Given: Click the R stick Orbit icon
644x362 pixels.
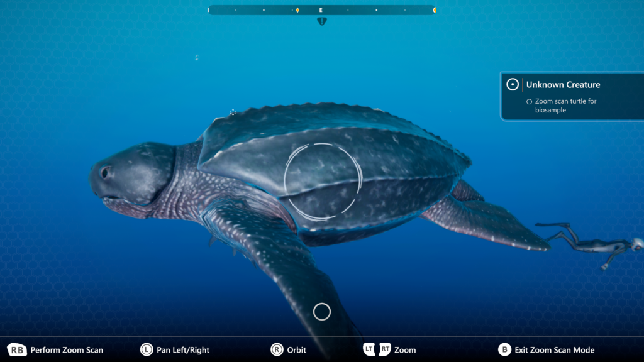Looking at the screenshot, I should [x=277, y=349].
